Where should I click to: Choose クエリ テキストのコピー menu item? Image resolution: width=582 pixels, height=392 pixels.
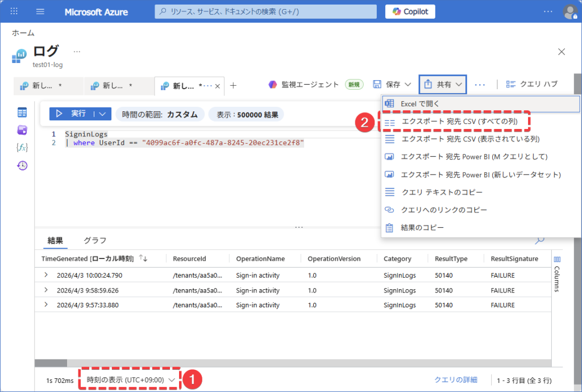(x=442, y=192)
